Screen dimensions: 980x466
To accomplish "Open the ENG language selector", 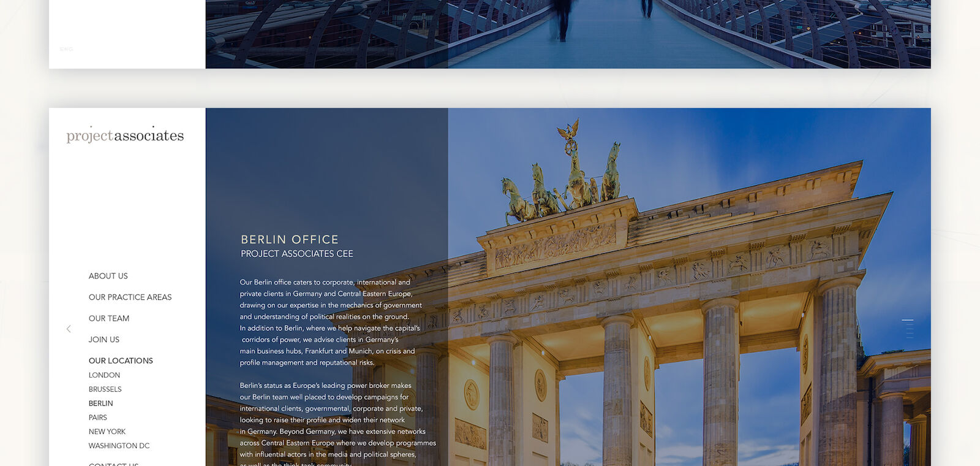I will coord(66,49).
